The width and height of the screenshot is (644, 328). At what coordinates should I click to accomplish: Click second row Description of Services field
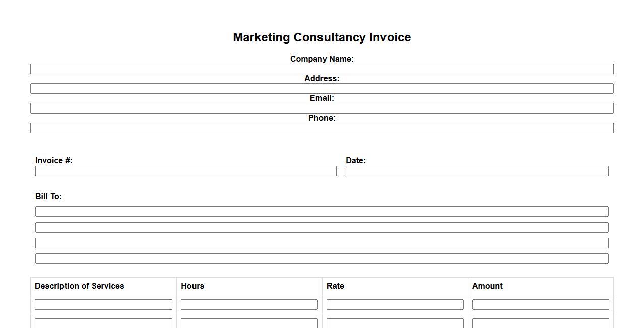tap(103, 323)
